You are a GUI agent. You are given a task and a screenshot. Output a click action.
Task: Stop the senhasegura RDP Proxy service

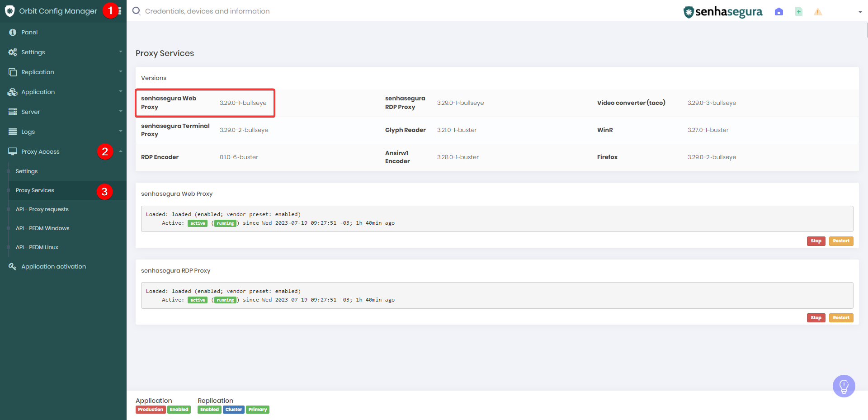pos(816,318)
